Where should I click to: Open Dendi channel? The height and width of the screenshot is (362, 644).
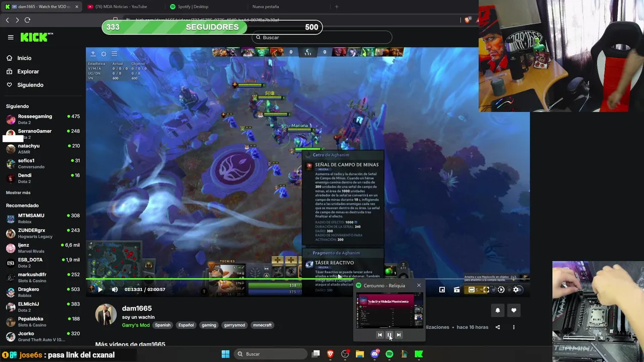coord(43,178)
